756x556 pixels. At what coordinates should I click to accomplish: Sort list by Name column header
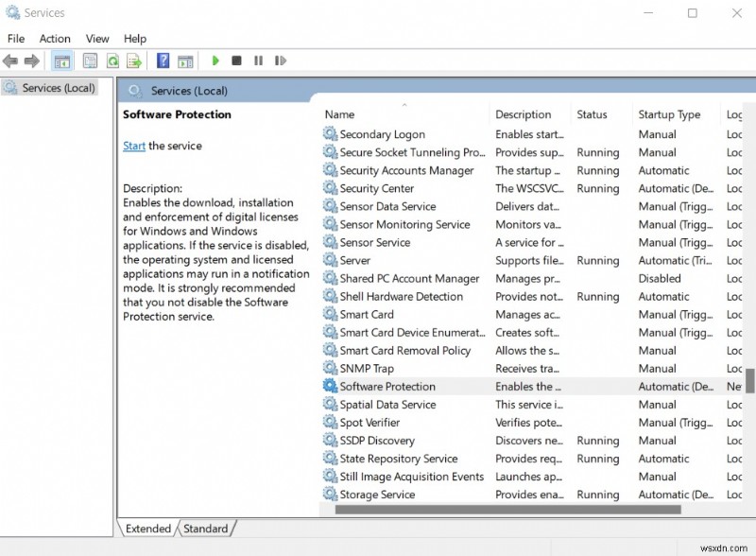tap(339, 114)
